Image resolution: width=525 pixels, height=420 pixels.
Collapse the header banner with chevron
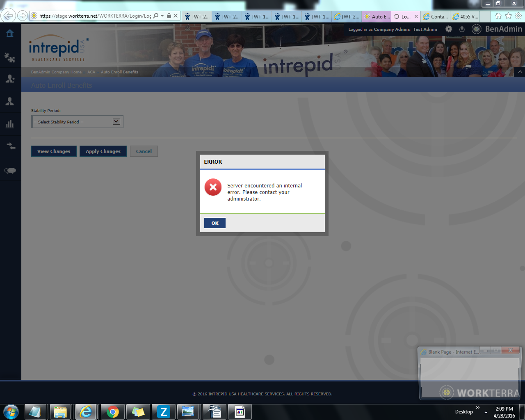pos(520,72)
